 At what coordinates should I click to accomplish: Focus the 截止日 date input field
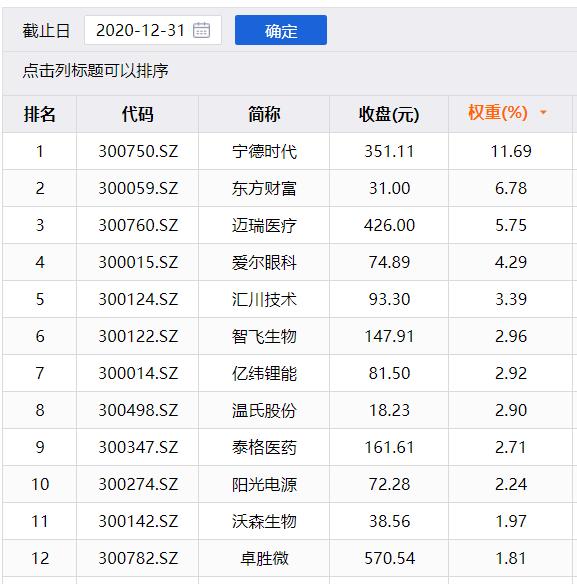(153, 30)
